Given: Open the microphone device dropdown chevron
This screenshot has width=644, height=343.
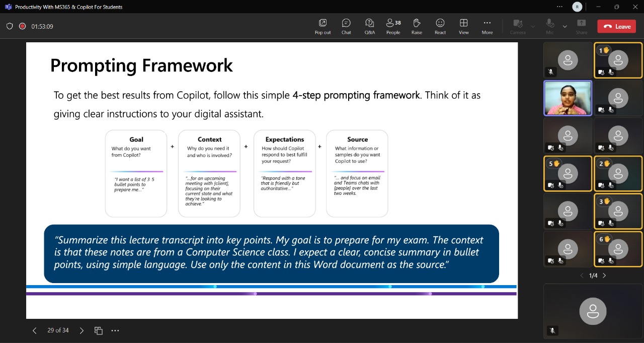Looking at the screenshot, I should click(x=565, y=26).
